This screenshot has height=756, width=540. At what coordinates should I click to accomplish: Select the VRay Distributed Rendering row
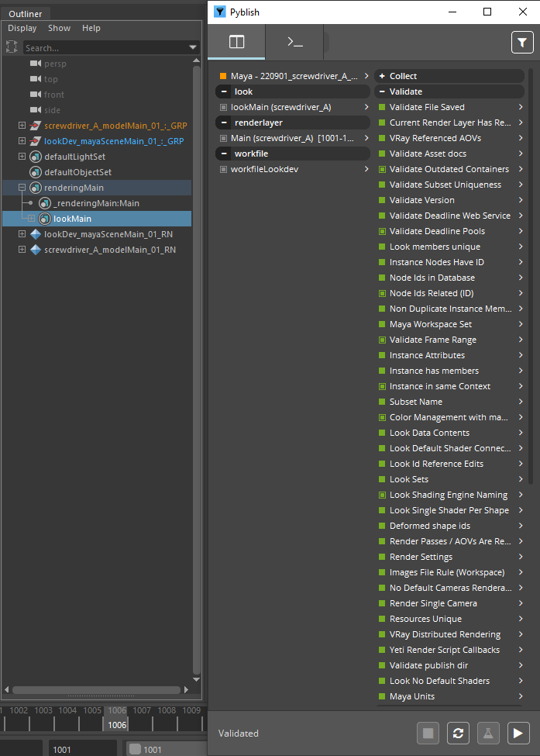pos(449,634)
